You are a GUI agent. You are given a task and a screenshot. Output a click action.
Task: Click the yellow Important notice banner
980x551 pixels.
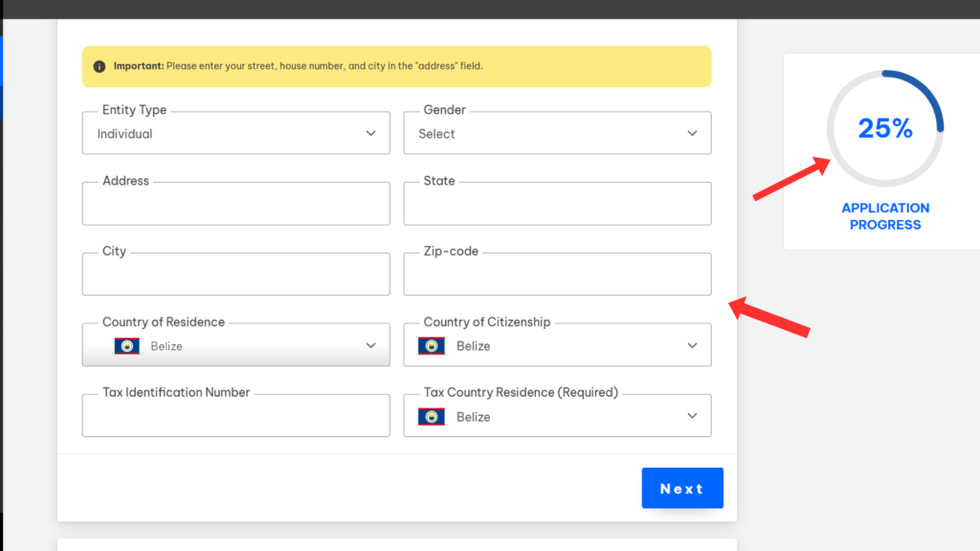pyautogui.click(x=396, y=67)
